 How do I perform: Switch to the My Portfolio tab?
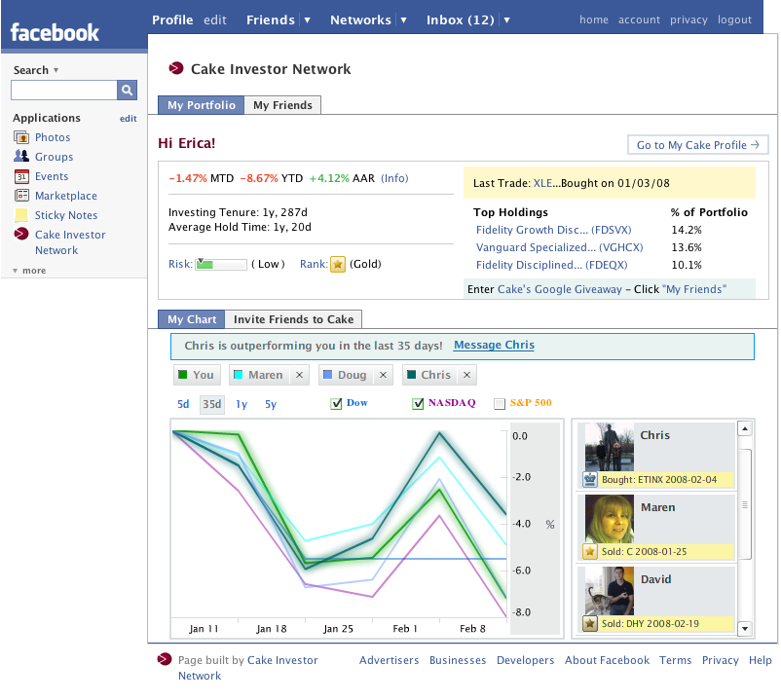pos(202,105)
